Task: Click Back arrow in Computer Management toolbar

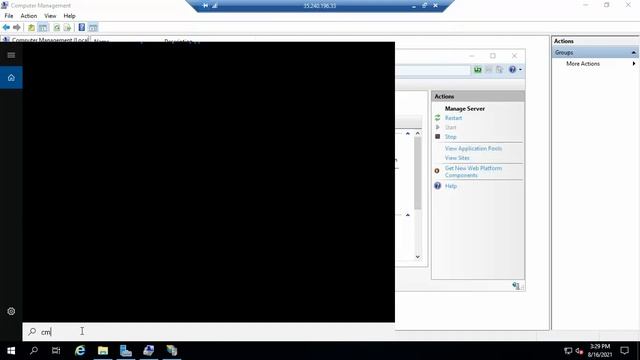Action: click(x=6, y=27)
